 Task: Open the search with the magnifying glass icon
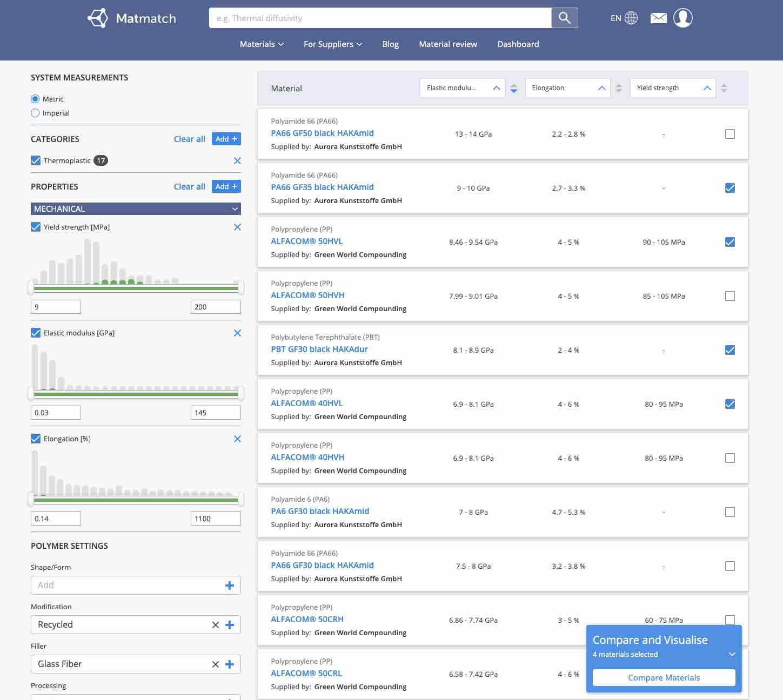(564, 17)
